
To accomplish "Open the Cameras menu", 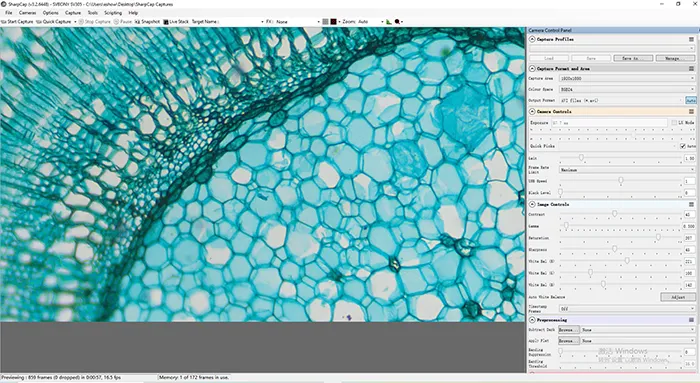I will tap(27, 13).
